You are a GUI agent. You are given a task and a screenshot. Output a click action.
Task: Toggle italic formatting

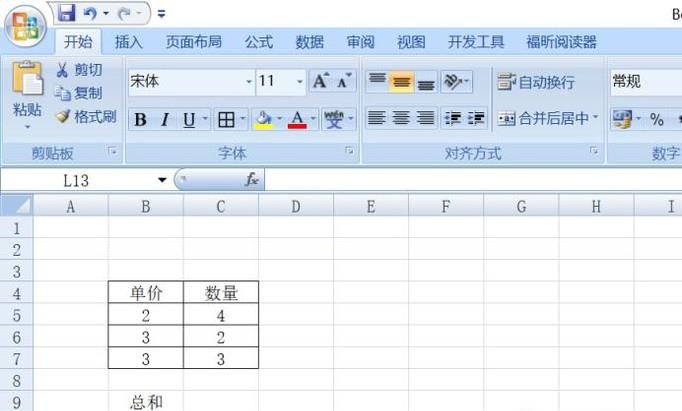164,120
